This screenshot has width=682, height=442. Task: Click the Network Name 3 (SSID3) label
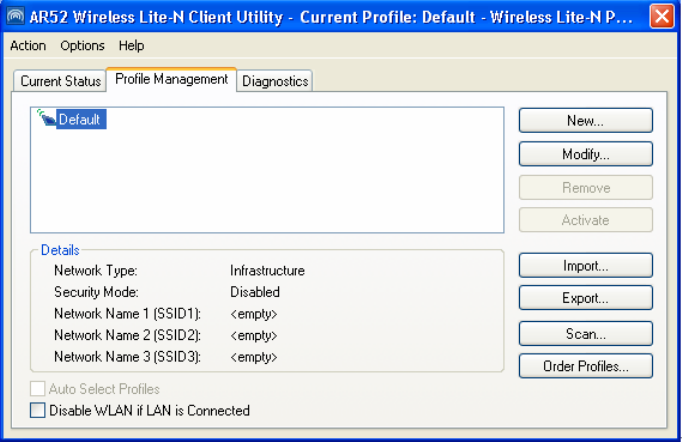(x=127, y=357)
